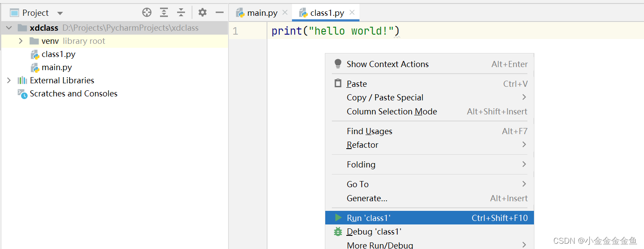
Task: Select main.py in project tree
Action: [x=57, y=68]
